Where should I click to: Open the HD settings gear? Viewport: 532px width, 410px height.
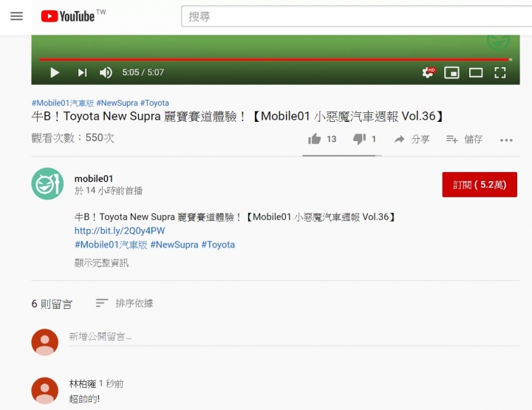[x=428, y=72]
